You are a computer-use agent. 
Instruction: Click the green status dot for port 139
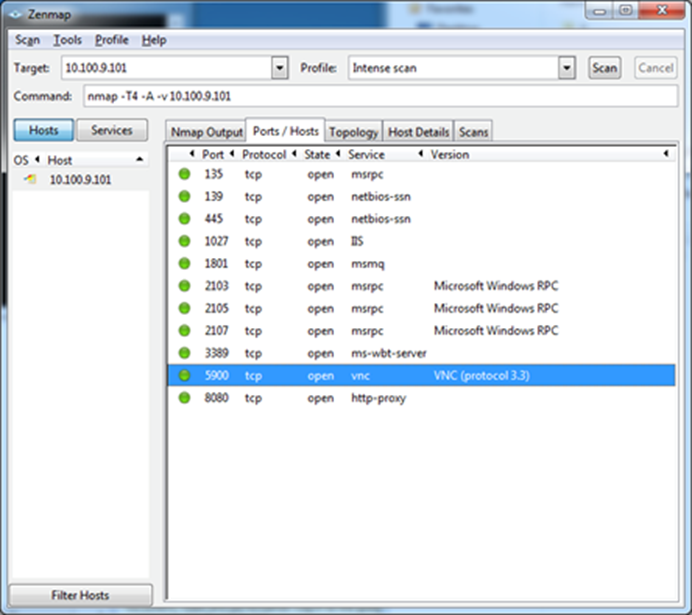click(184, 196)
